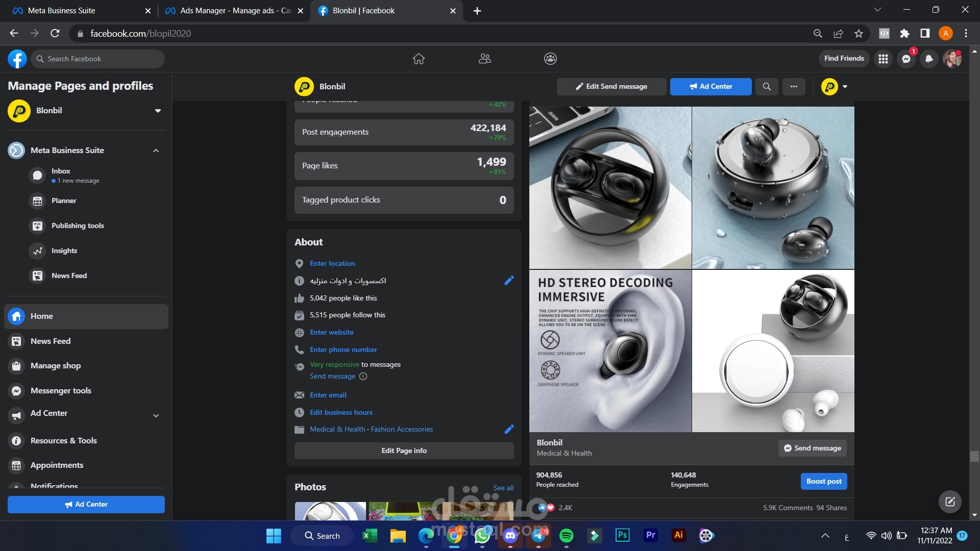Viewport: 980px width, 551px height.
Task: Click bottom Ad Center button in sidebar
Action: point(86,505)
